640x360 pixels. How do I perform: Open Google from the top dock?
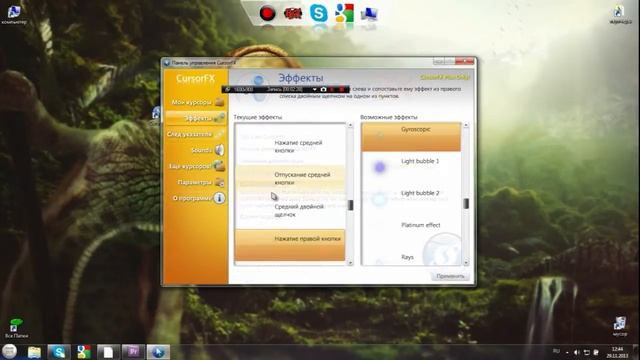(344, 13)
